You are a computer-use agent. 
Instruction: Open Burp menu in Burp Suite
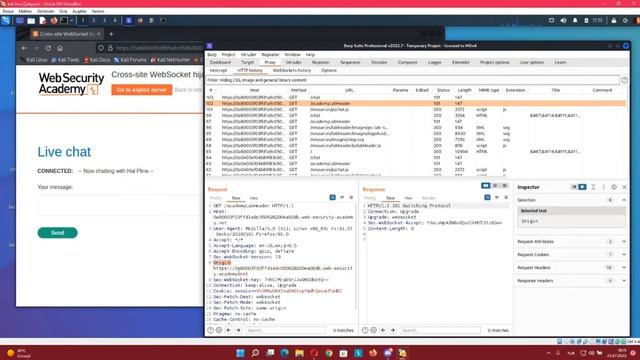[x=212, y=55]
